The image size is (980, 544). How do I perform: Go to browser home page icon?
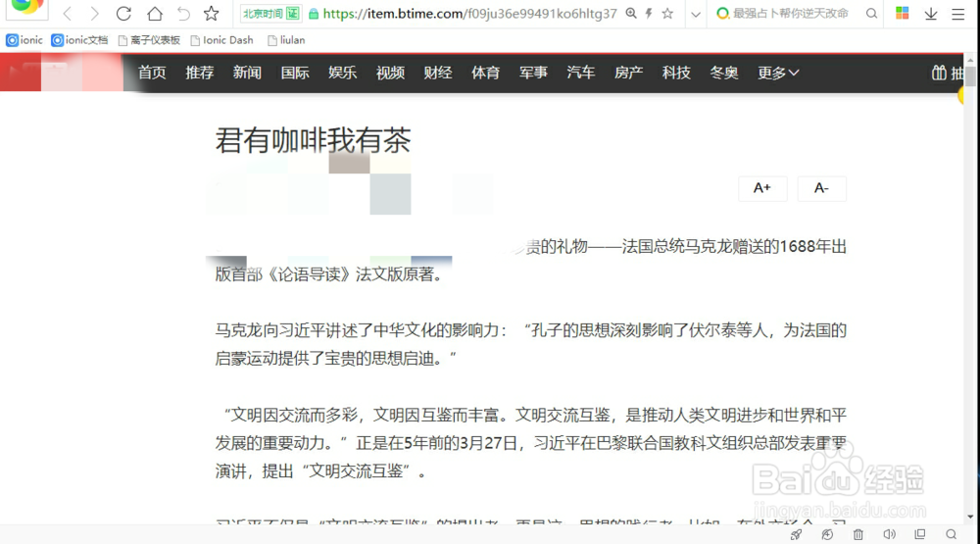click(155, 13)
